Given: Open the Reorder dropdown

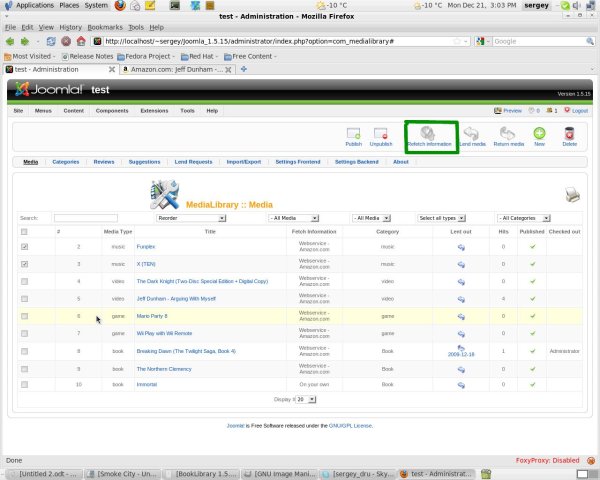Looking at the screenshot, I should tap(191, 218).
